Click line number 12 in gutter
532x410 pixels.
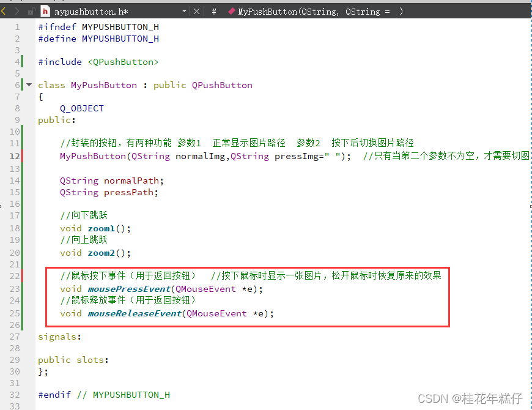coord(15,156)
